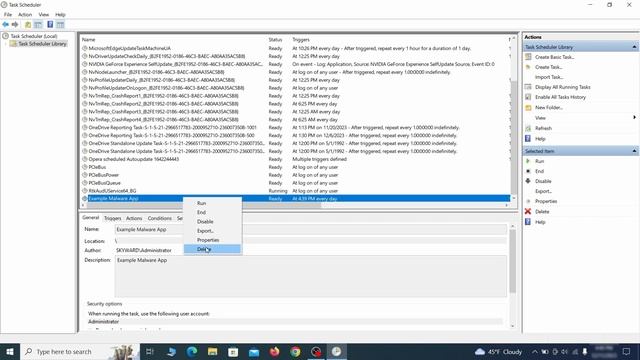This screenshot has height=360, width=640.
Task: Click Enable All Tasks History
Action: click(x=560, y=97)
